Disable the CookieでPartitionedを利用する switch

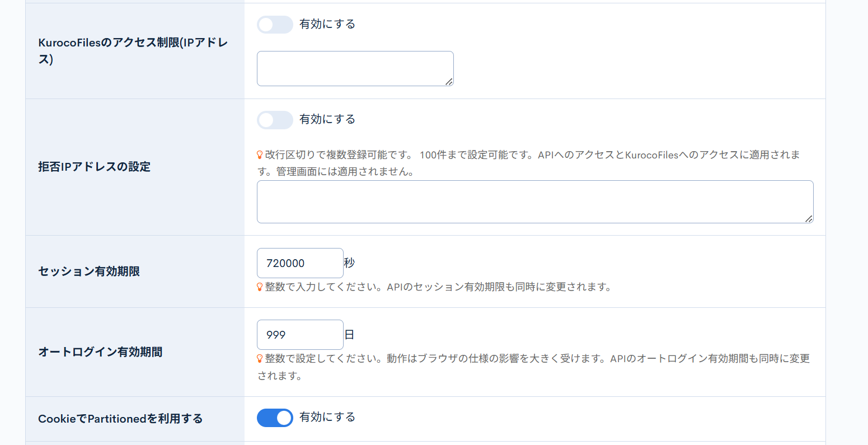[275, 418]
